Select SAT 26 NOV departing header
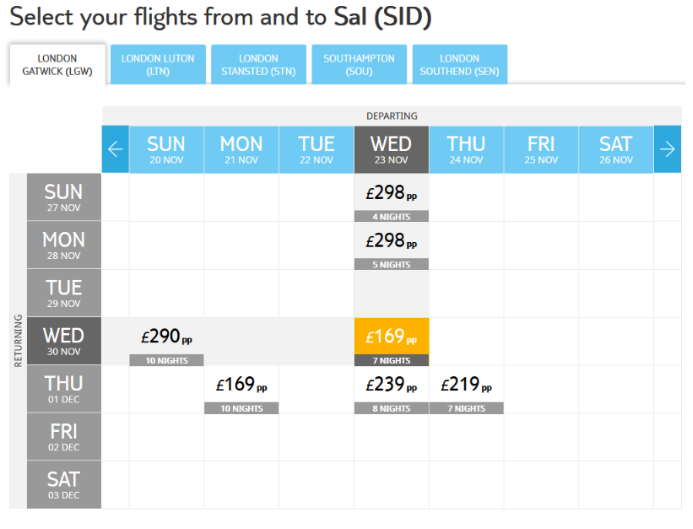693x529 pixels. [x=616, y=149]
